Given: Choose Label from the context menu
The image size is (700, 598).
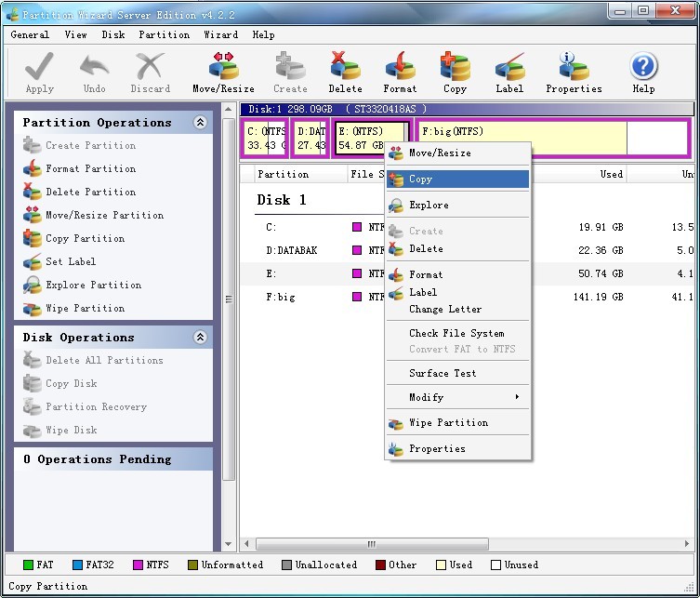Looking at the screenshot, I should coord(457,292).
